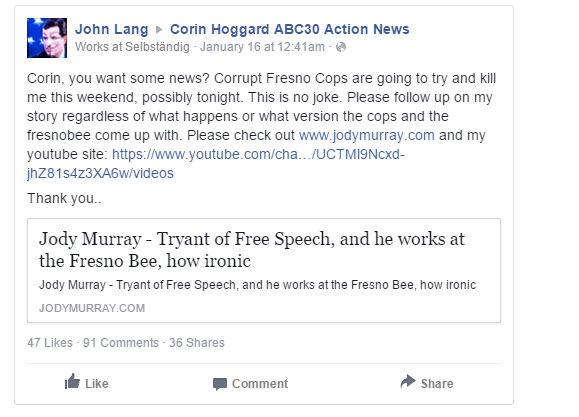Show the 91 Comments

pyautogui.click(x=121, y=343)
